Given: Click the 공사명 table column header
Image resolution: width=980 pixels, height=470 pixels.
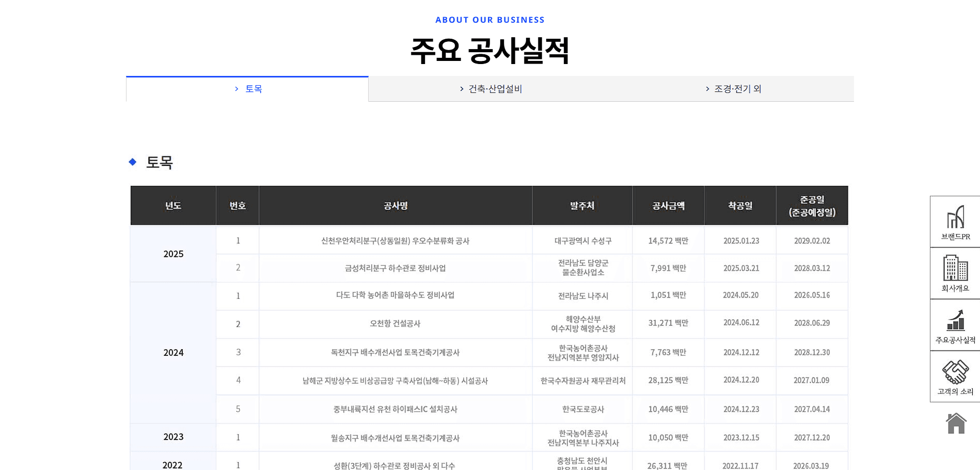Looking at the screenshot, I should [396, 205].
